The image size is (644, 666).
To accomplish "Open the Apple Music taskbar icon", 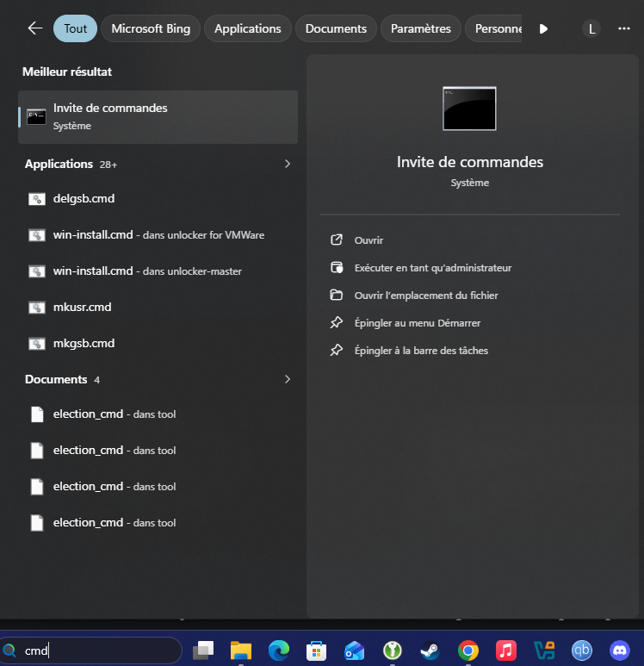I will pyautogui.click(x=506, y=650).
